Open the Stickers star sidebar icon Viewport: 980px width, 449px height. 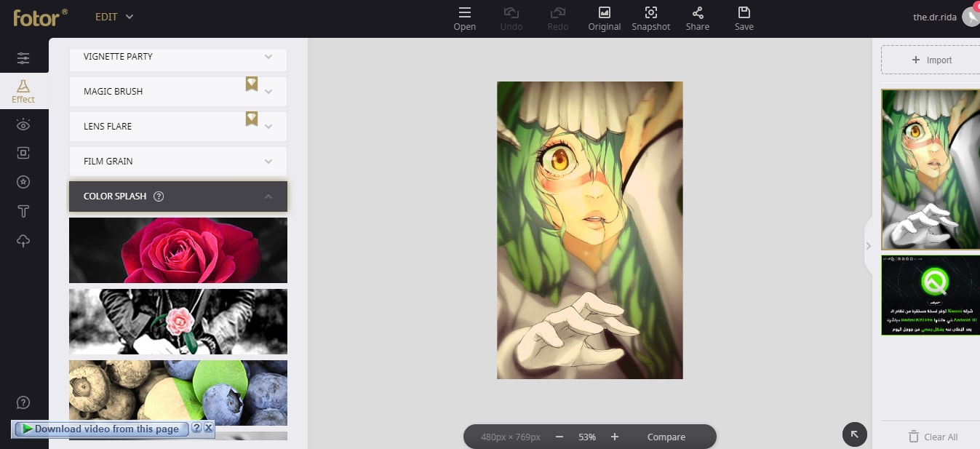pyautogui.click(x=23, y=182)
